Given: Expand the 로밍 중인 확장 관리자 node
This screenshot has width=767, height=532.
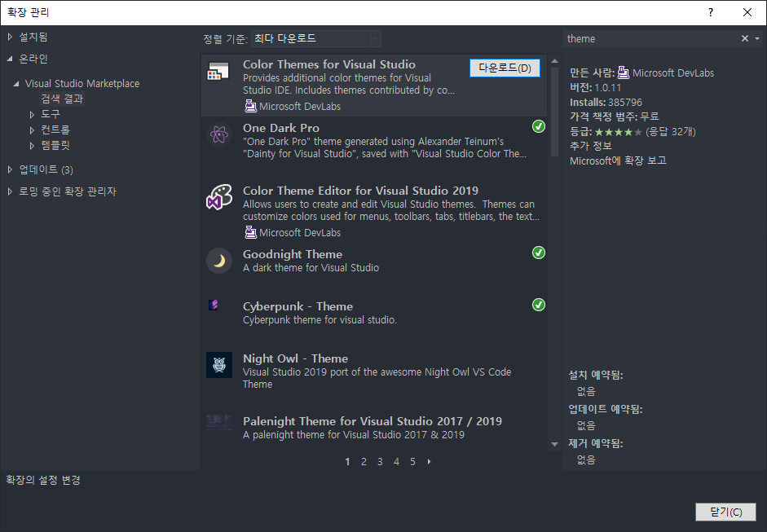Looking at the screenshot, I should coord(10,191).
